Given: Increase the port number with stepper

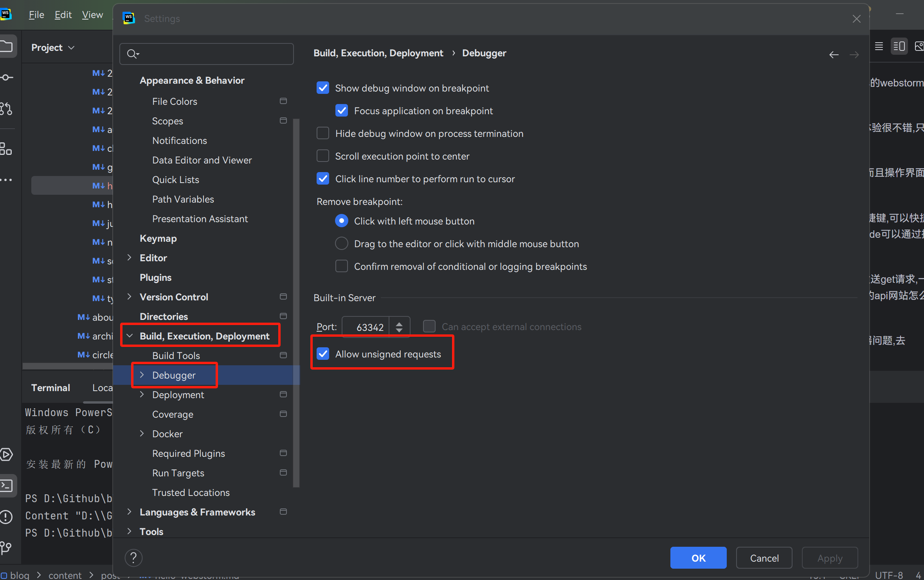Looking at the screenshot, I should [x=399, y=323].
